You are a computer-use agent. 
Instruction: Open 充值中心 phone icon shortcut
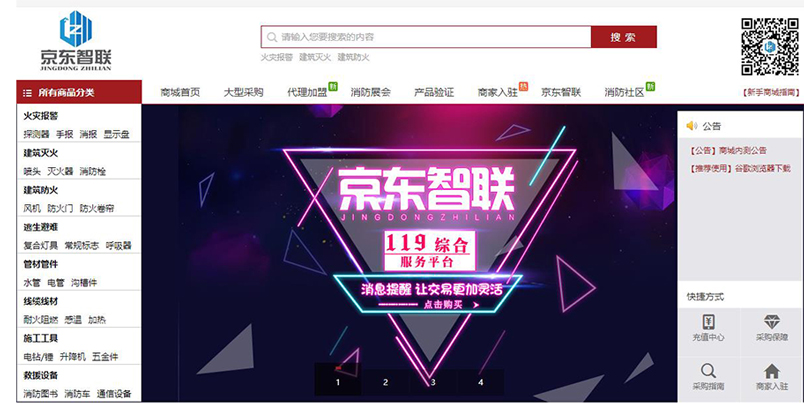pyautogui.click(x=708, y=322)
